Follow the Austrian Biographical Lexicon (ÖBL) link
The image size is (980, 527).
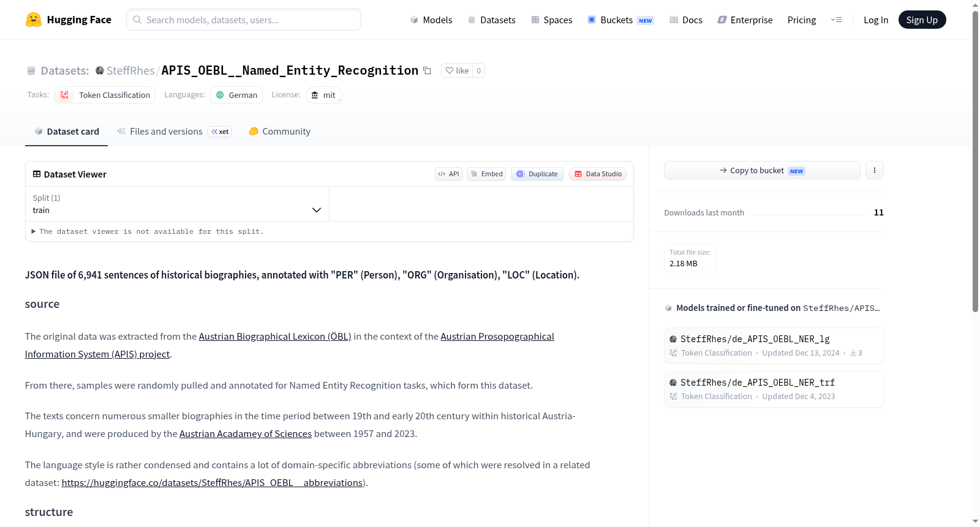pos(275,337)
